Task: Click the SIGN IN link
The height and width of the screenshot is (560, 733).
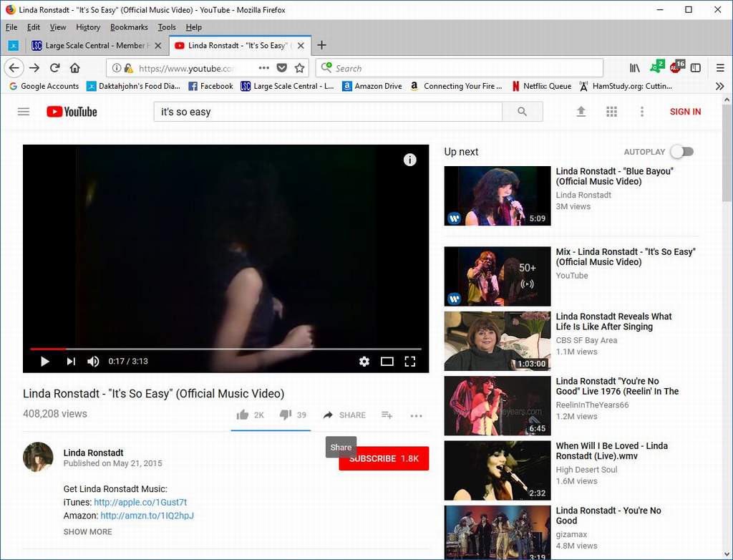Action: point(685,112)
